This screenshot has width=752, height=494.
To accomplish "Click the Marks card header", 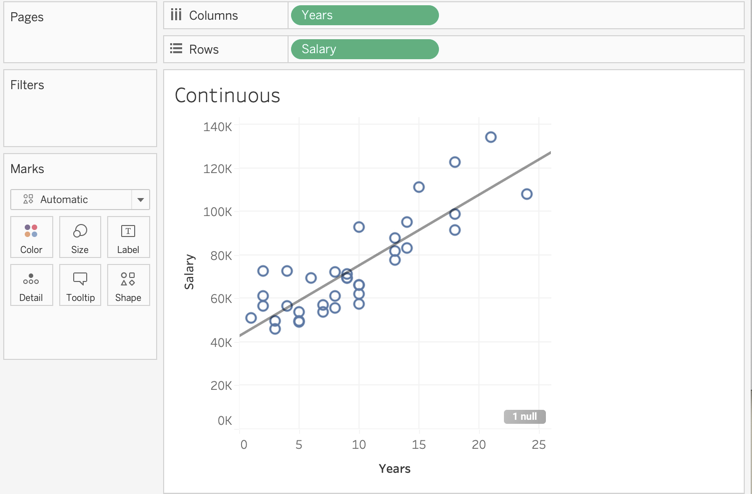I will [x=27, y=169].
